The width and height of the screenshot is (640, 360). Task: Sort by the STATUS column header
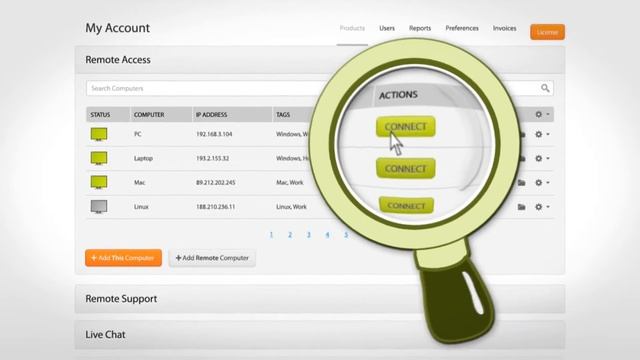(x=100, y=115)
